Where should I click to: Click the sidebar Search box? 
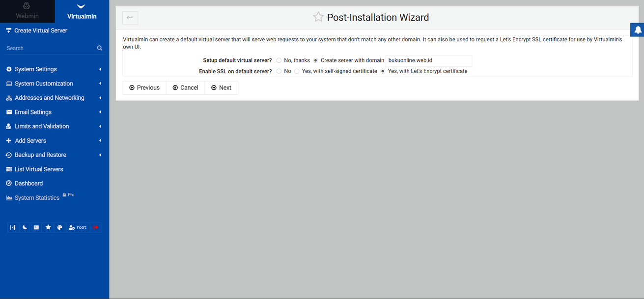tap(49, 48)
